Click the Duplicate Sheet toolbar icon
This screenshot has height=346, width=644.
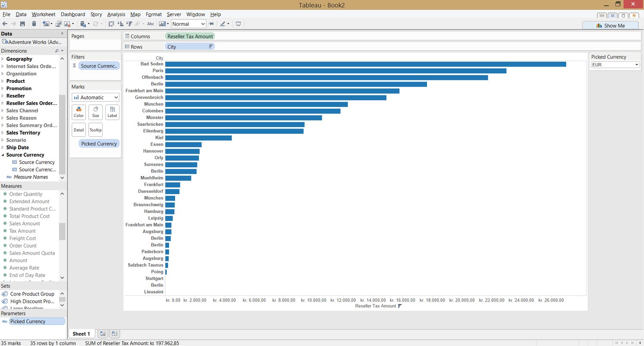[x=58, y=24]
